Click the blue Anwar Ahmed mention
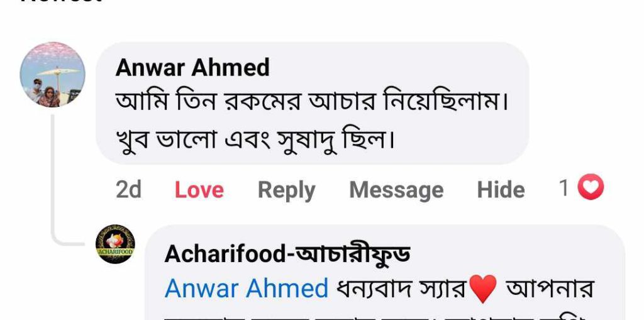The width and height of the screenshot is (644, 320). click(x=247, y=289)
